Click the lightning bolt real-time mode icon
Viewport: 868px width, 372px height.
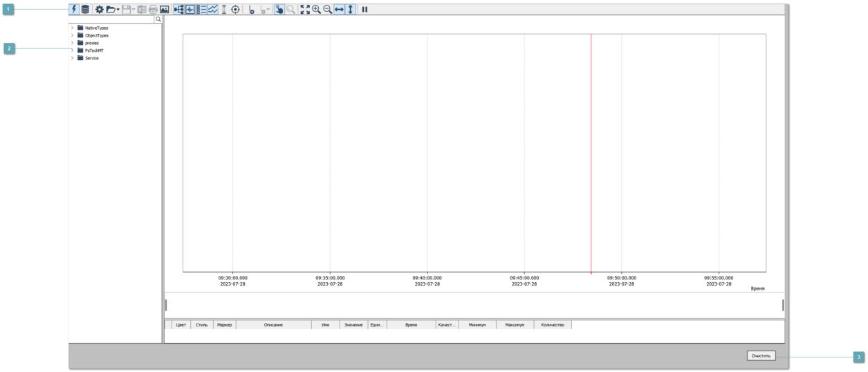tap(74, 10)
